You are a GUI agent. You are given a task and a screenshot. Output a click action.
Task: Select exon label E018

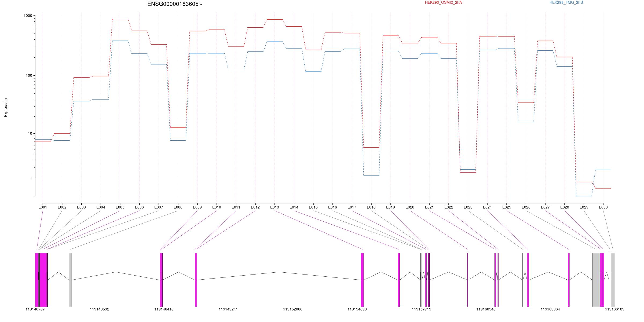[371, 207]
